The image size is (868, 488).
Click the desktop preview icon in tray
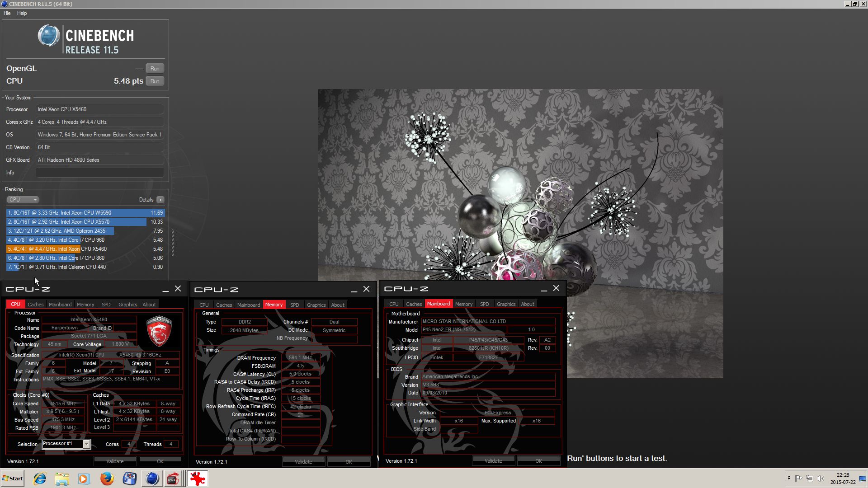point(863,479)
